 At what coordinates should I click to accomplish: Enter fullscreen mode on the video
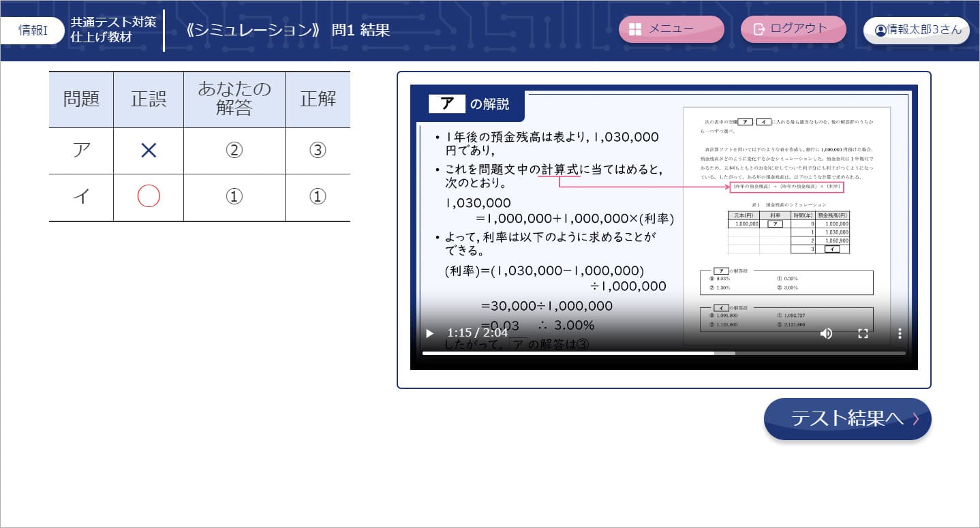[863, 333]
